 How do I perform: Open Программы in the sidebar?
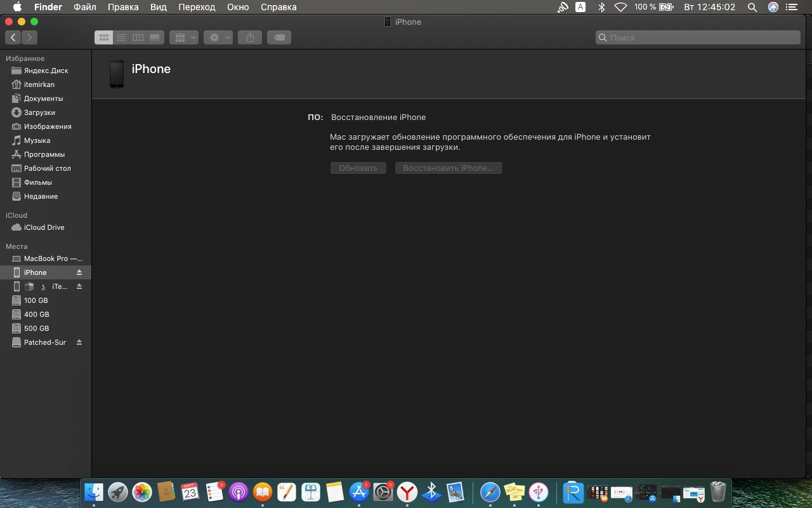[46, 154]
